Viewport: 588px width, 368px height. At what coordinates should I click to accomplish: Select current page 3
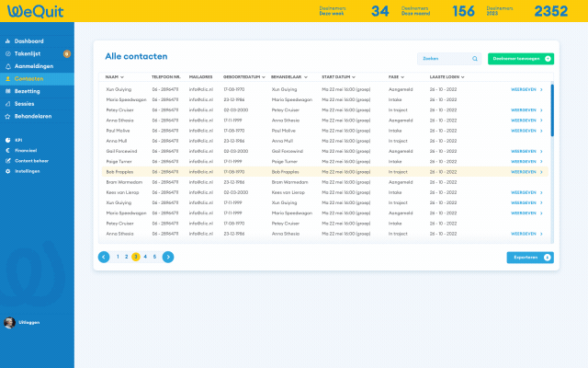point(136,257)
